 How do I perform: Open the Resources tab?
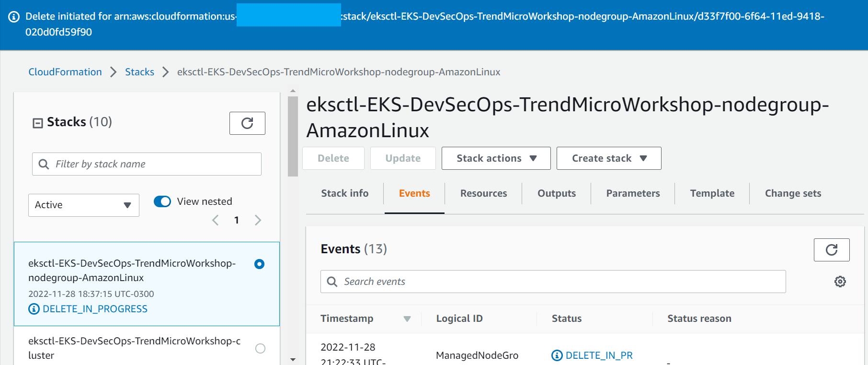[x=483, y=193]
